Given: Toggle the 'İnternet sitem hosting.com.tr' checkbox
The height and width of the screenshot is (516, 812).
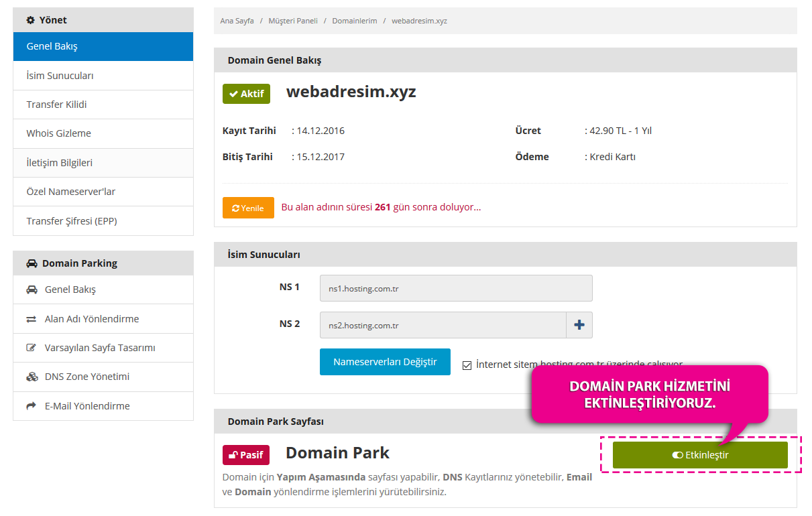Looking at the screenshot, I should point(467,365).
